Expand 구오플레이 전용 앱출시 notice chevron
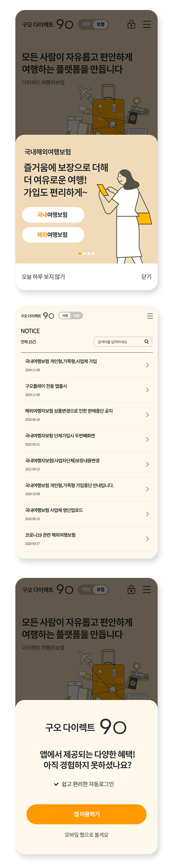Viewport: 173px width, 868px height. coord(147,390)
